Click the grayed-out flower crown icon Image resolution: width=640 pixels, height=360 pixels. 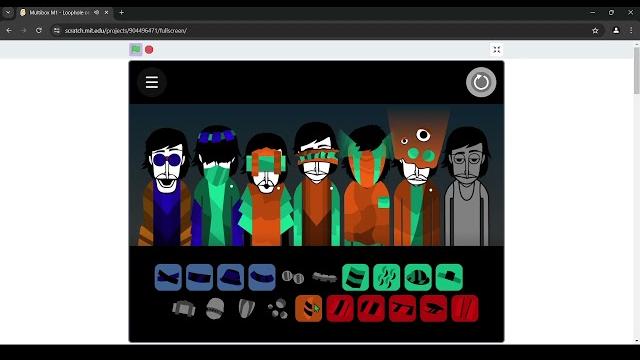(324, 278)
